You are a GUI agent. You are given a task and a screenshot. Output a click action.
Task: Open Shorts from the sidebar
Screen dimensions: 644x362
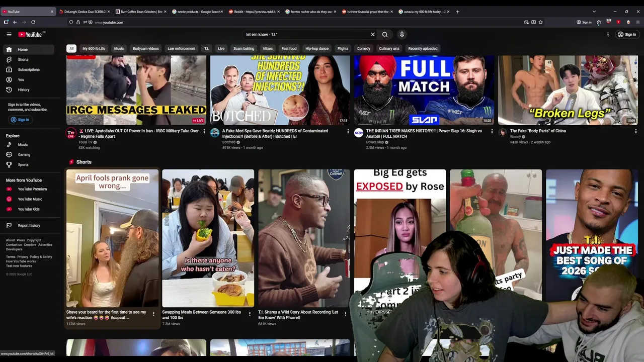coord(28,59)
